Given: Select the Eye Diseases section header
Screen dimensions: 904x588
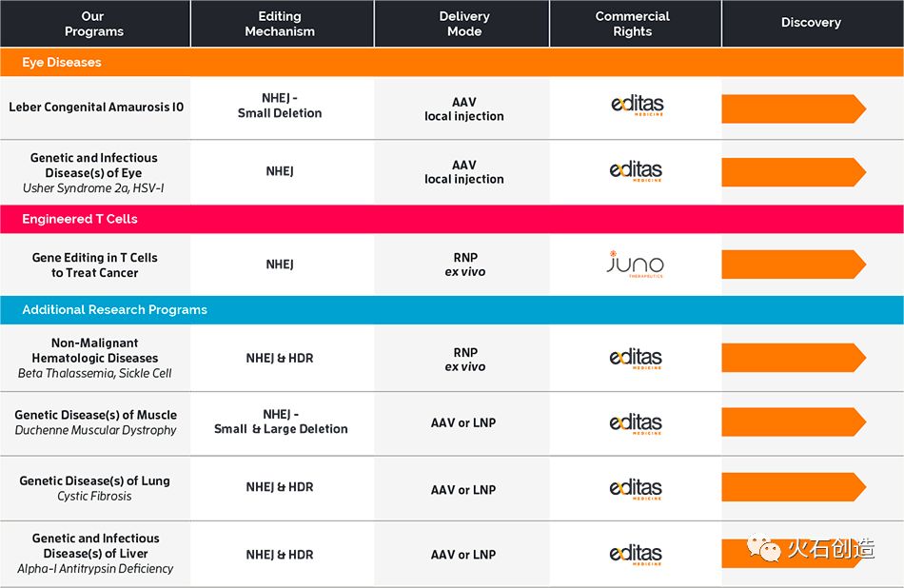Looking at the screenshot, I should pyautogui.click(x=62, y=62).
